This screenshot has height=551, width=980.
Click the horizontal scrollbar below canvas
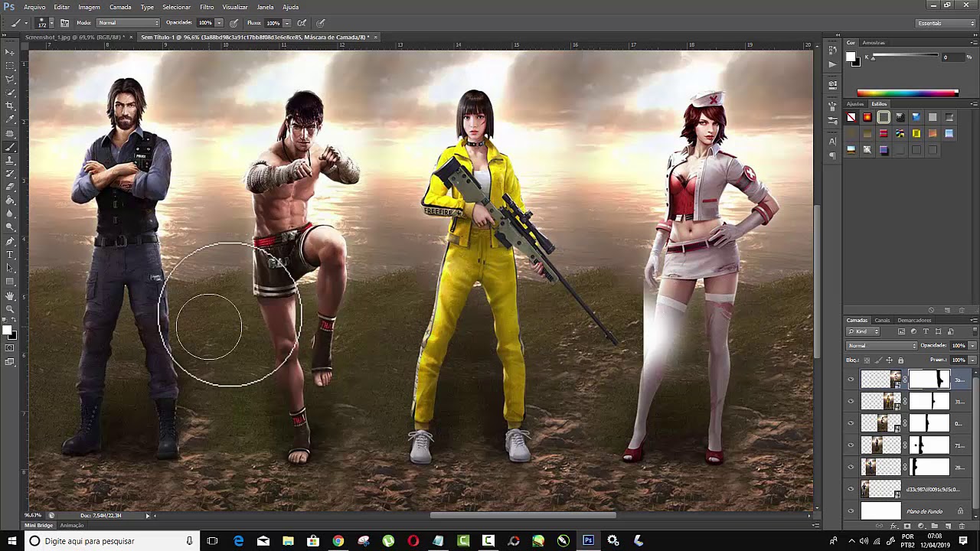[x=523, y=515]
